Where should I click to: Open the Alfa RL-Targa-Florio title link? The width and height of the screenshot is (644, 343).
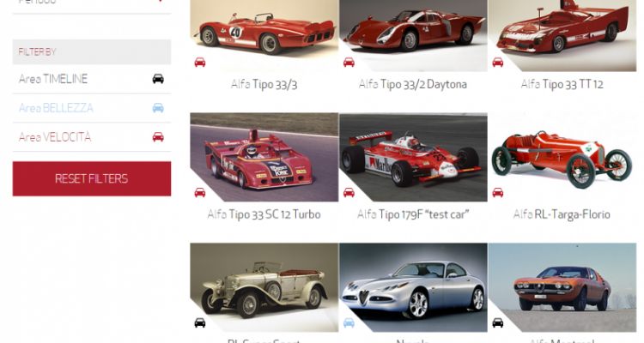point(562,214)
